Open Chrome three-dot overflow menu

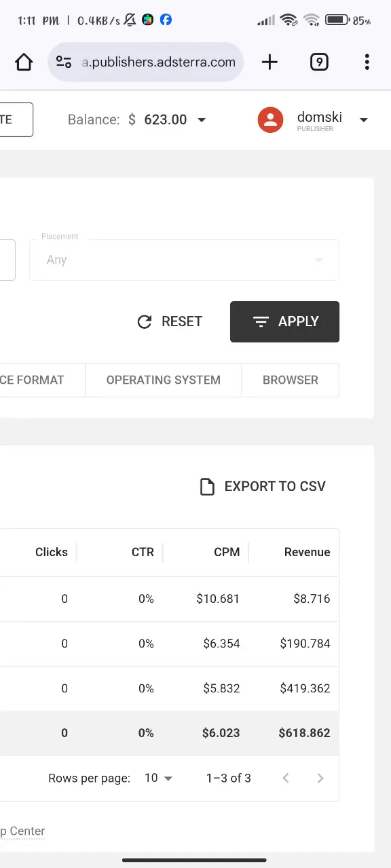coord(367,62)
